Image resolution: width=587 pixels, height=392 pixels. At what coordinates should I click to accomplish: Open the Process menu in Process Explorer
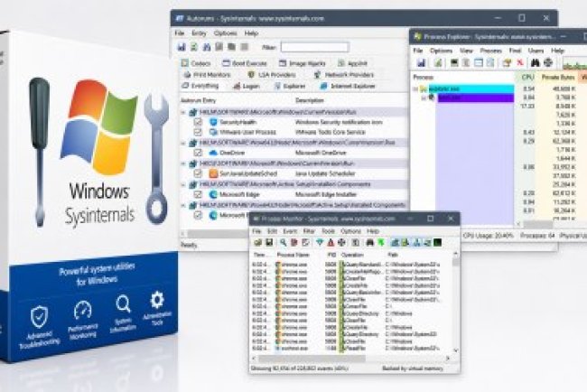point(490,51)
